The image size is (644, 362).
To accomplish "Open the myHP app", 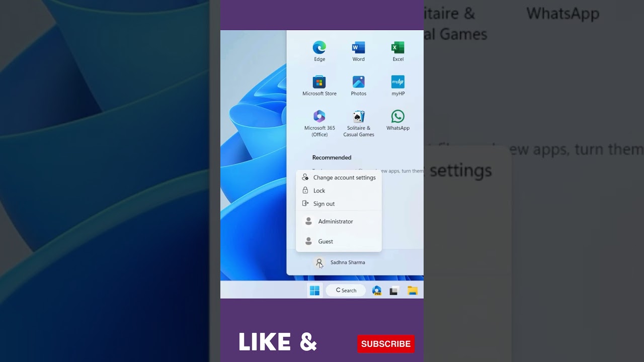I will click(398, 85).
